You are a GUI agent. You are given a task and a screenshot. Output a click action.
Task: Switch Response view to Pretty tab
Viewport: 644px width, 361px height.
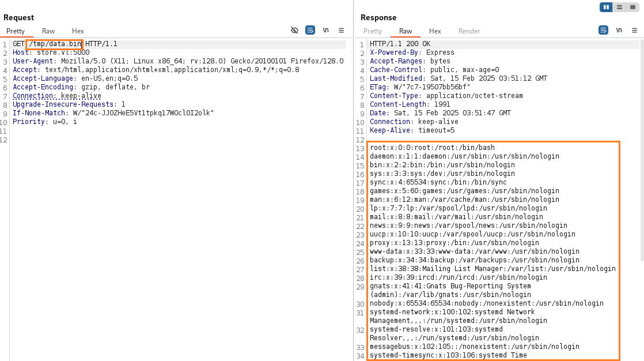373,31
